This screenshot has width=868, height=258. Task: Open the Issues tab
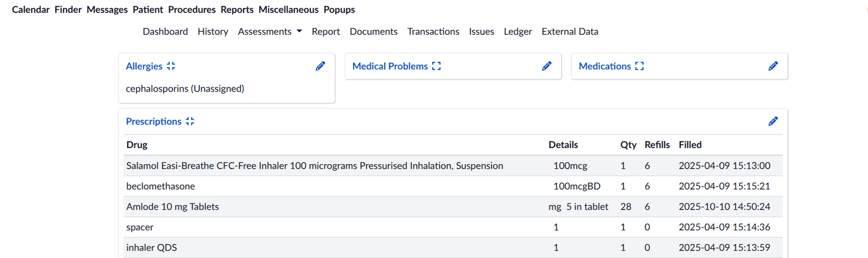point(481,31)
